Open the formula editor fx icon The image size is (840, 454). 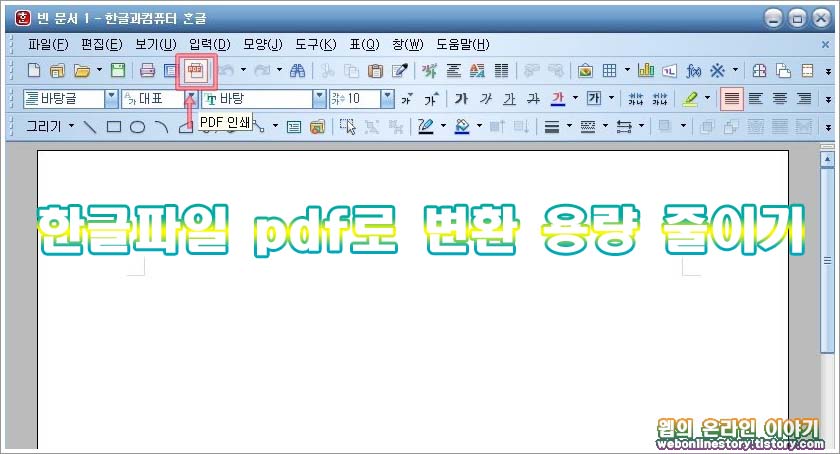[x=694, y=70]
